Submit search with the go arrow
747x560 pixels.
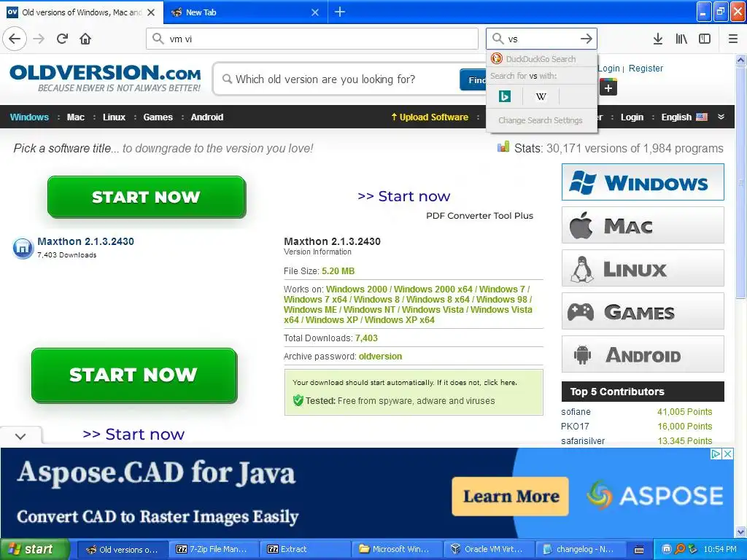(x=587, y=39)
